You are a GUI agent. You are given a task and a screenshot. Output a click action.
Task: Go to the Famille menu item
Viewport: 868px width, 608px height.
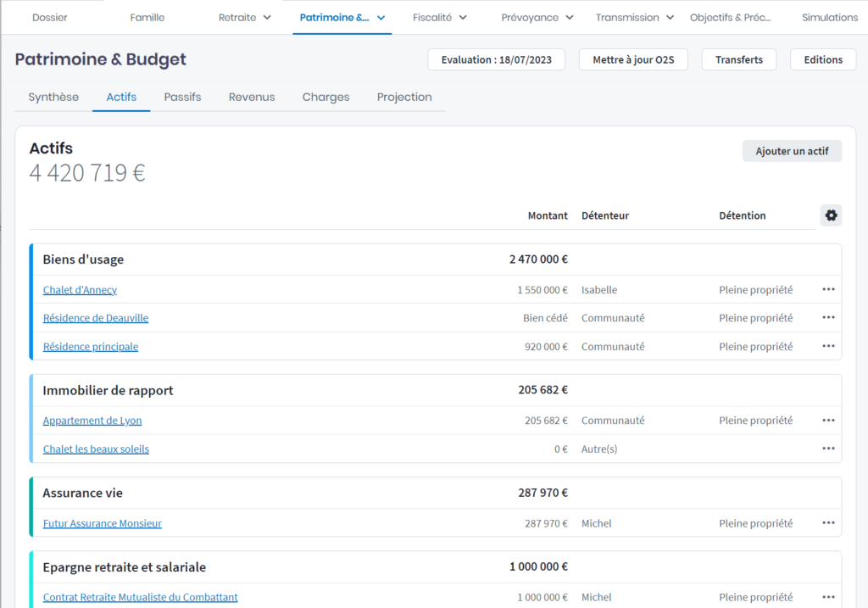[x=147, y=17]
